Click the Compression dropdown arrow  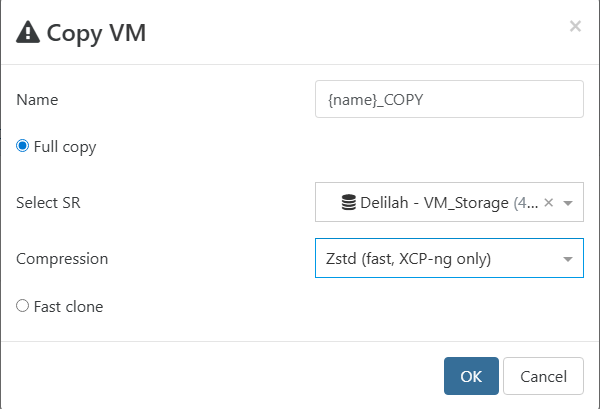[x=568, y=259]
